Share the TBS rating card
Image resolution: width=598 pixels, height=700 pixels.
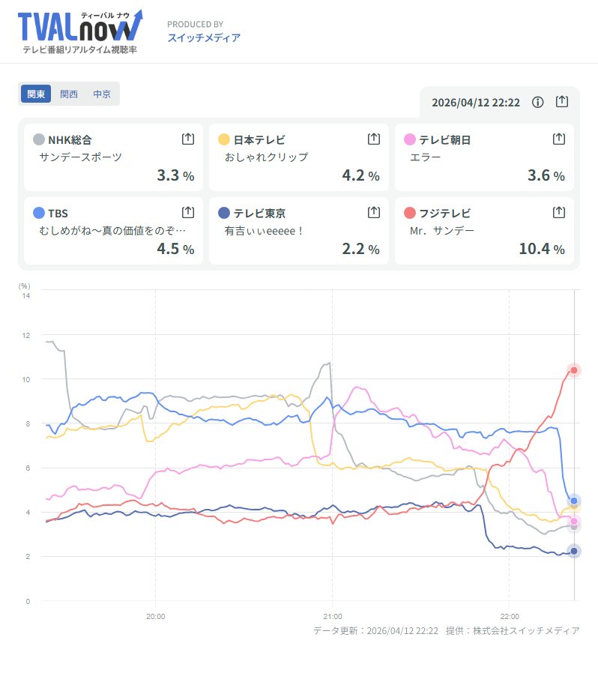188,213
